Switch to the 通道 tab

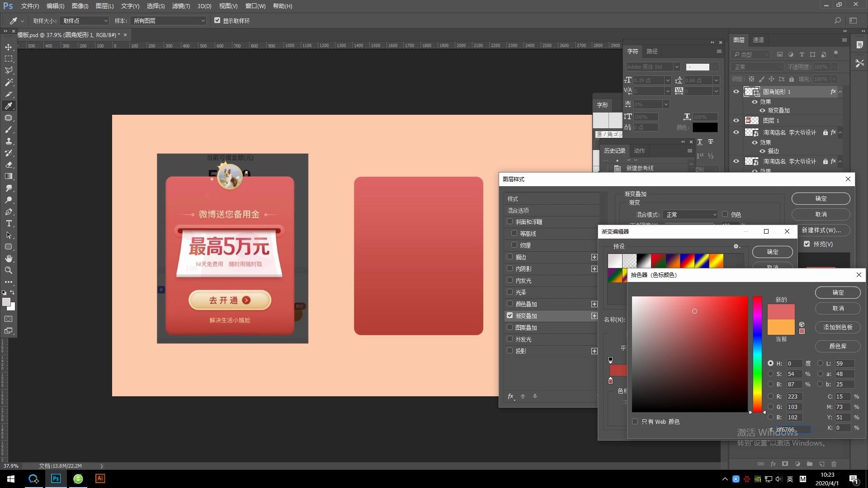758,40
